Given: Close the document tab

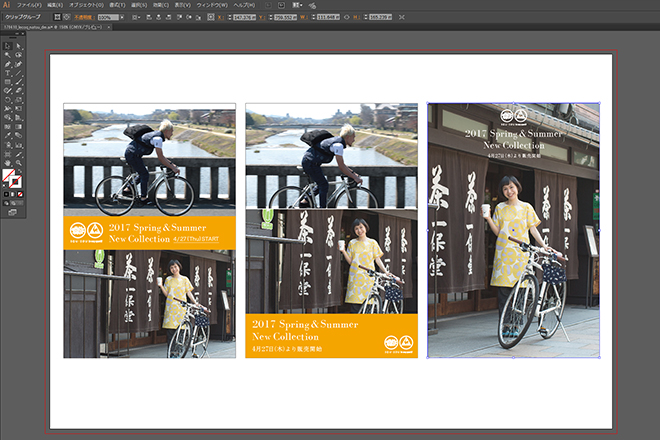Looking at the screenshot, I should coord(109,27).
